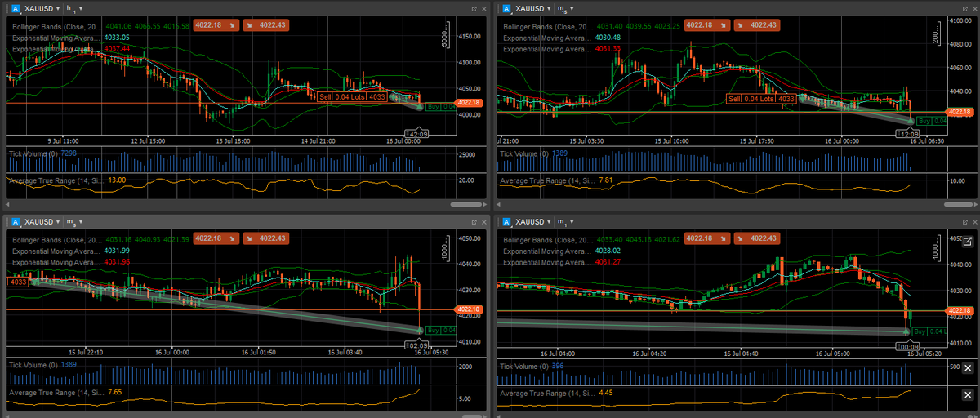Screen dimensions: 980x418
Task: Click the 4033 entry price tag in m5 chart
Action: (16, 282)
